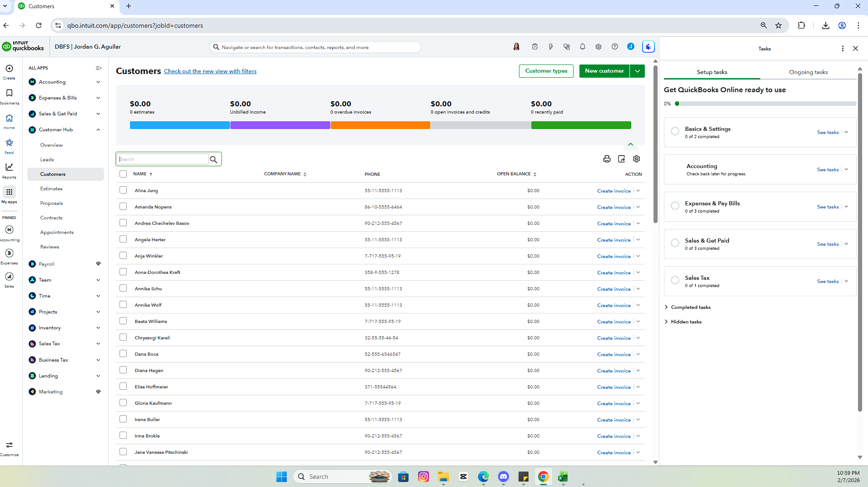Check the box for Alina Jung
Screen dimensions: 868x487
point(123,190)
